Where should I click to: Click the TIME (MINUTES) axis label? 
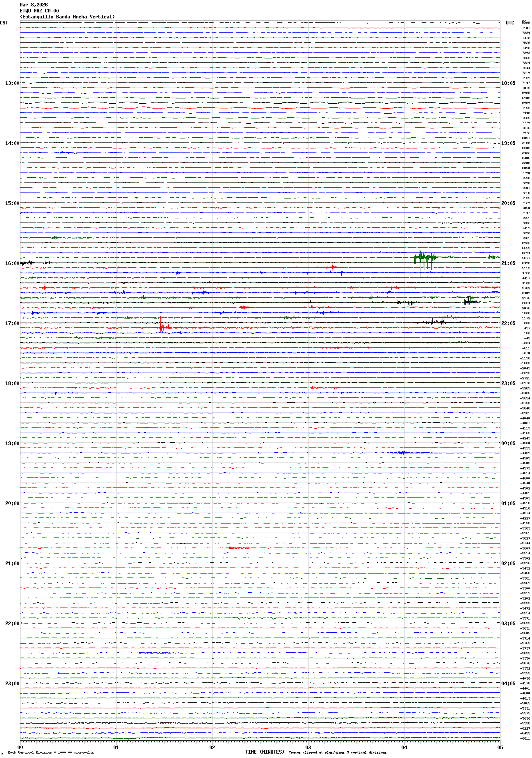[265, 752]
